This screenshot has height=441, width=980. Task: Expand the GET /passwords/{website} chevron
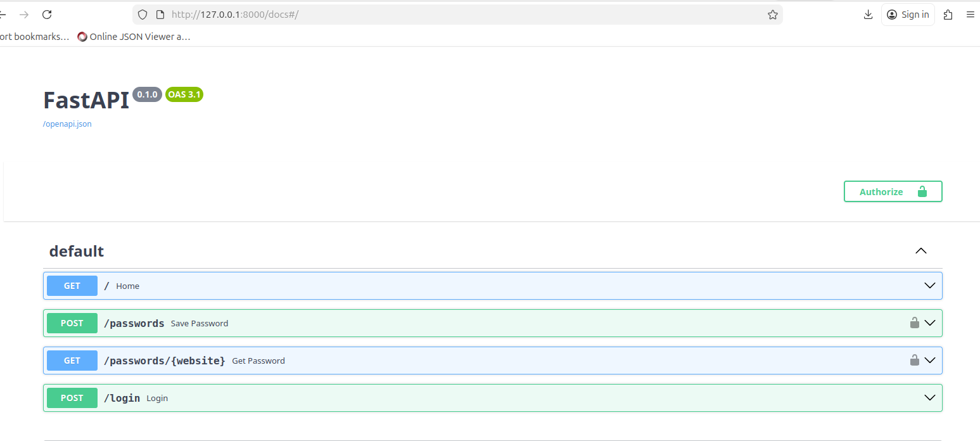[x=929, y=361]
